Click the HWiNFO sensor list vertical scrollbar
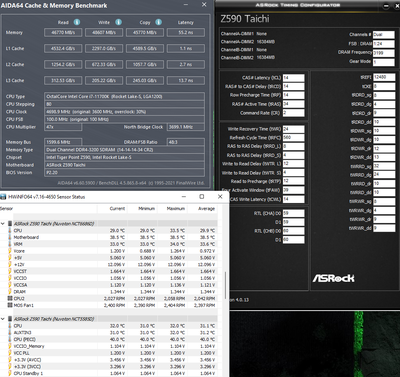This screenshot has height=377, width=400. pos(226,285)
